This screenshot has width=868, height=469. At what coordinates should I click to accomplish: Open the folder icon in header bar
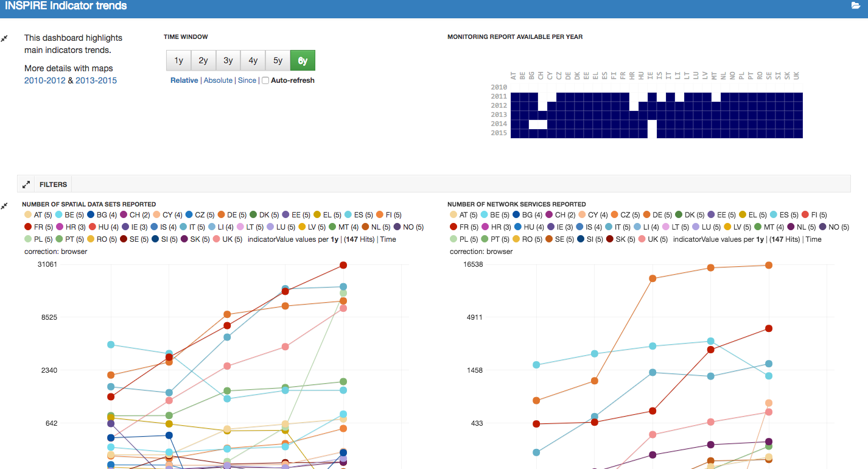(855, 5)
